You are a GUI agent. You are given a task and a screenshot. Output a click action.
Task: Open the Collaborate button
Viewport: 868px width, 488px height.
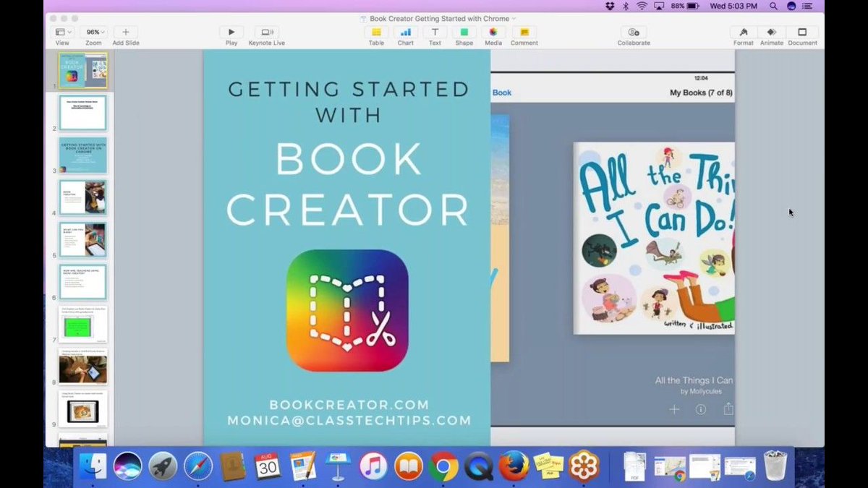coord(634,32)
